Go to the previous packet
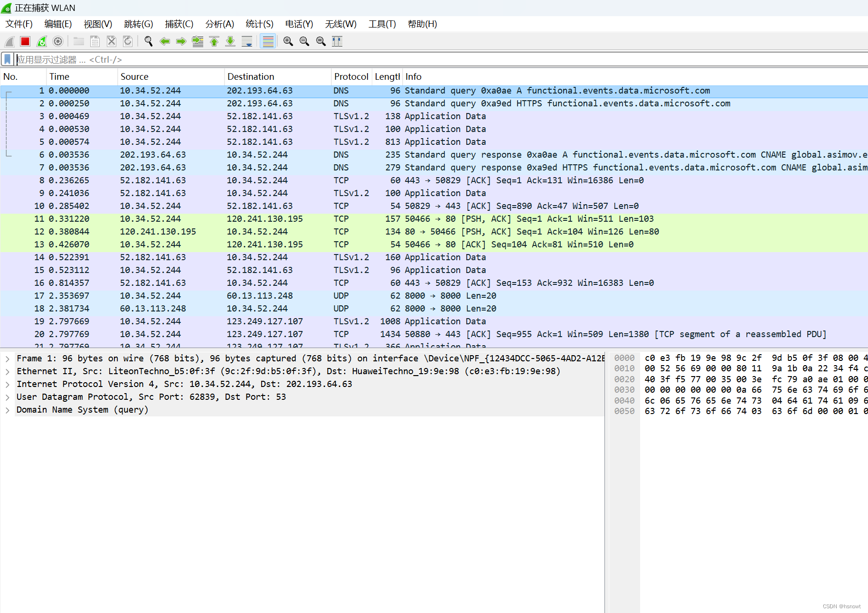Screen dimensions: 868x613 [x=165, y=41]
